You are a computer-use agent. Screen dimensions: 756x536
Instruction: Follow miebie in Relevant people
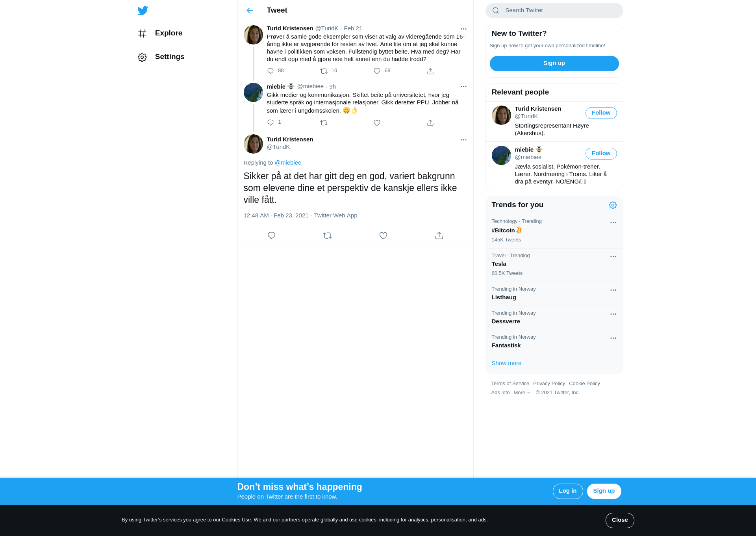(x=601, y=154)
